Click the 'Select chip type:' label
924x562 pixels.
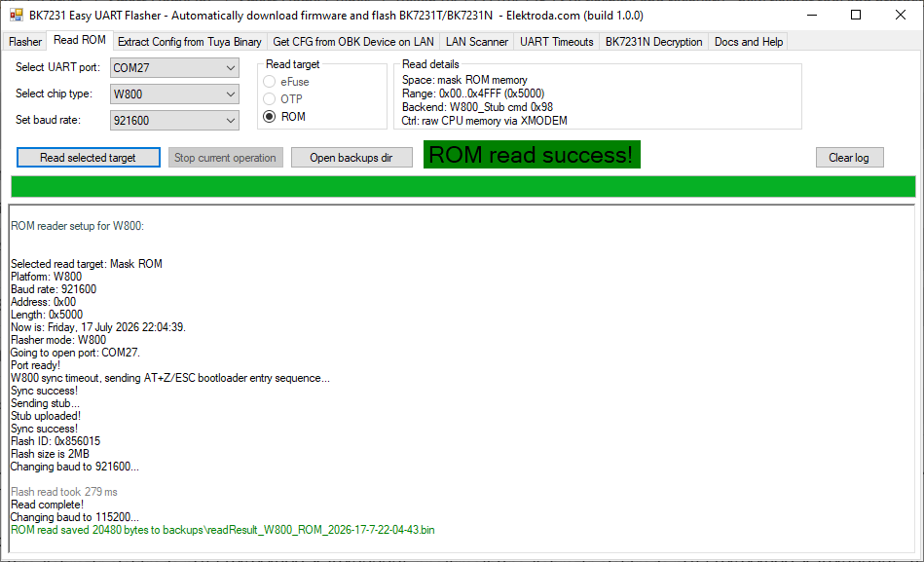pos(54,94)
